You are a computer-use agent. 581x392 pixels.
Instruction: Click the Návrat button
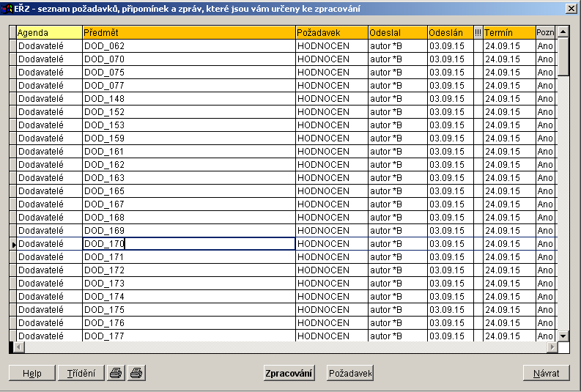click(546, 373)
